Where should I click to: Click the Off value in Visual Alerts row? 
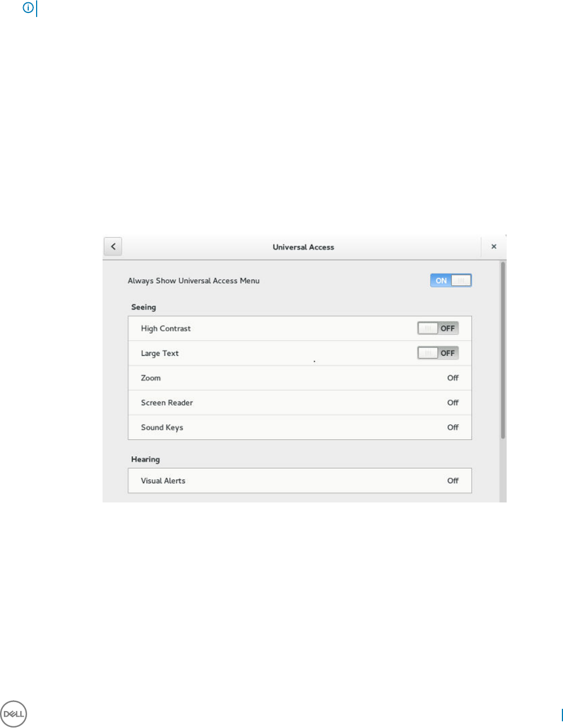coord(453,480)
